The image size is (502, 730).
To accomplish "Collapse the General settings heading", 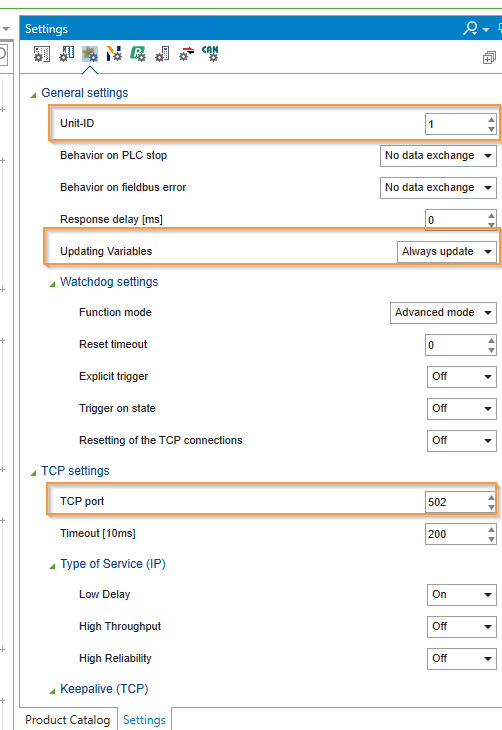I will [x=34, y=95].
